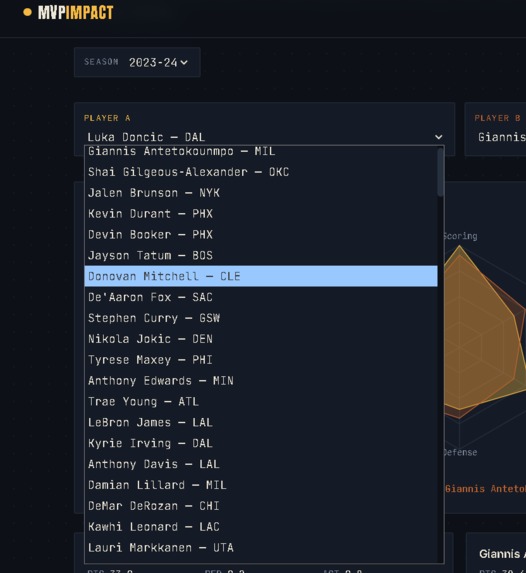Select highlighted Donovan Mitchell — CLE option

[261, 276]
